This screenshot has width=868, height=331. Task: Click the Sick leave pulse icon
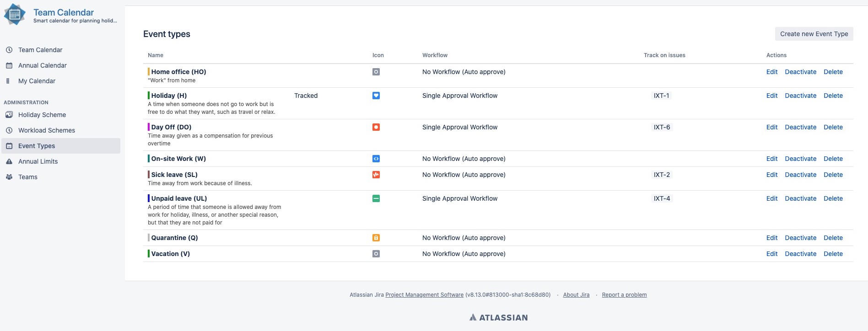[x=376, y=175]
